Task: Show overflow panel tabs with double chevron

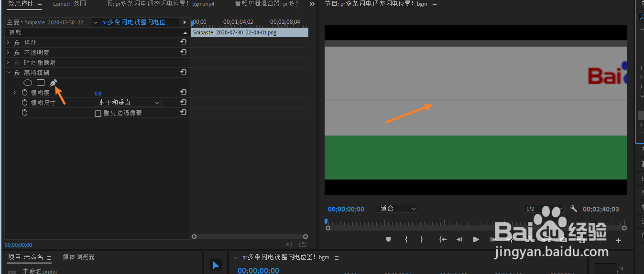Action: (312, 4)
